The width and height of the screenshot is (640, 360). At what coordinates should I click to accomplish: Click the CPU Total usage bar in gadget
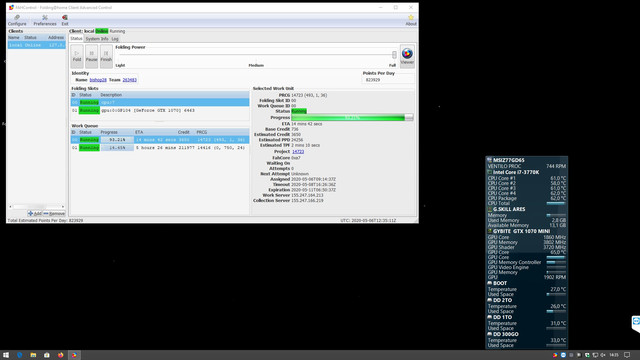(x=556, y=203)
